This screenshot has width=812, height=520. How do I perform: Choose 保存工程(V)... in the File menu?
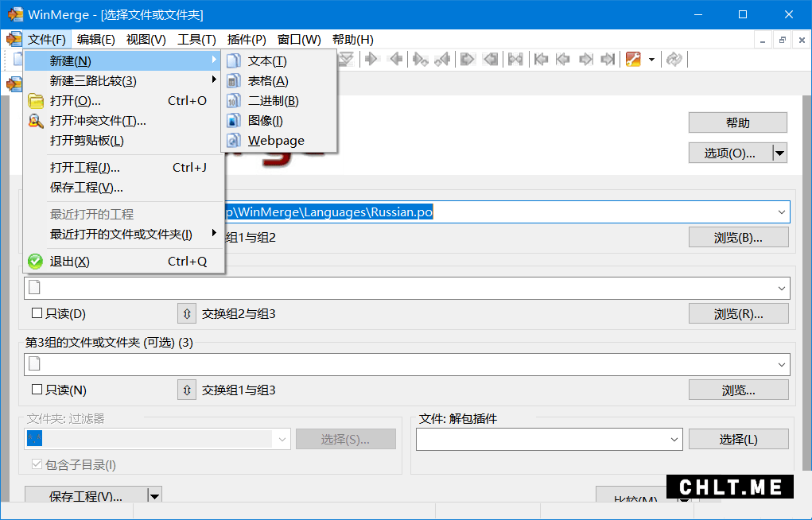tap(125, 188)
